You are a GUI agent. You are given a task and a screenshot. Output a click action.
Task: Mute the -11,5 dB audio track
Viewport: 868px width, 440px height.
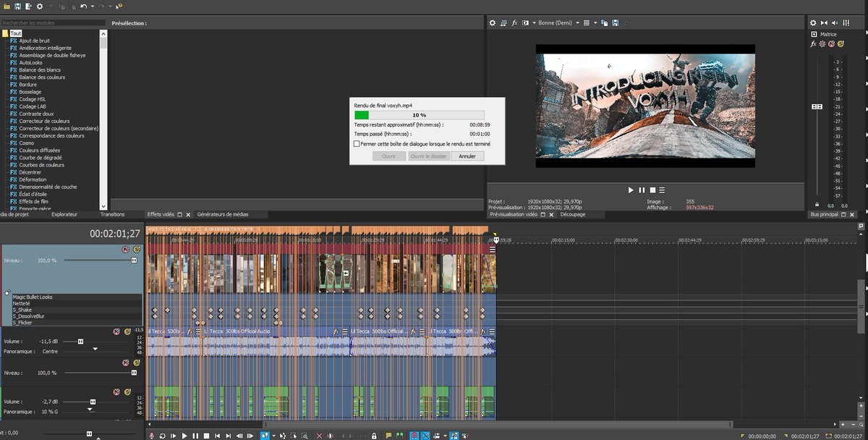[x=116, y=331]
